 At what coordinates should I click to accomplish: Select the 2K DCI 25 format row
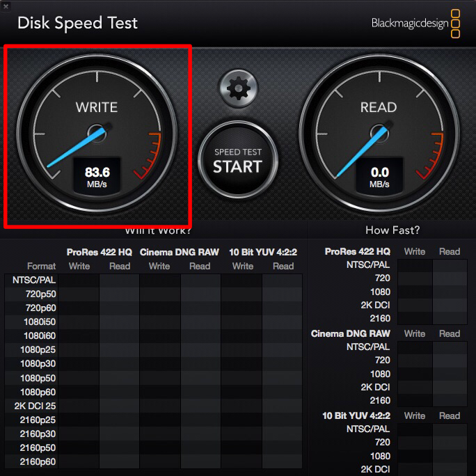(x=153, y=406)
